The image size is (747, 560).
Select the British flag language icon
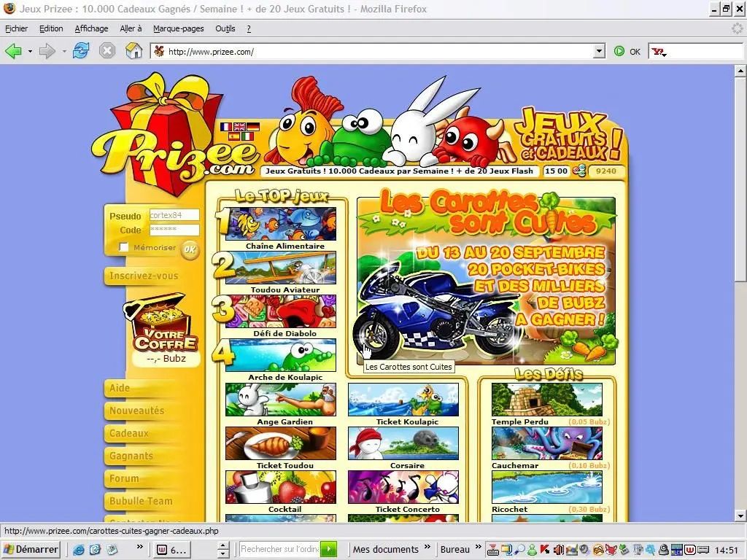239,127
